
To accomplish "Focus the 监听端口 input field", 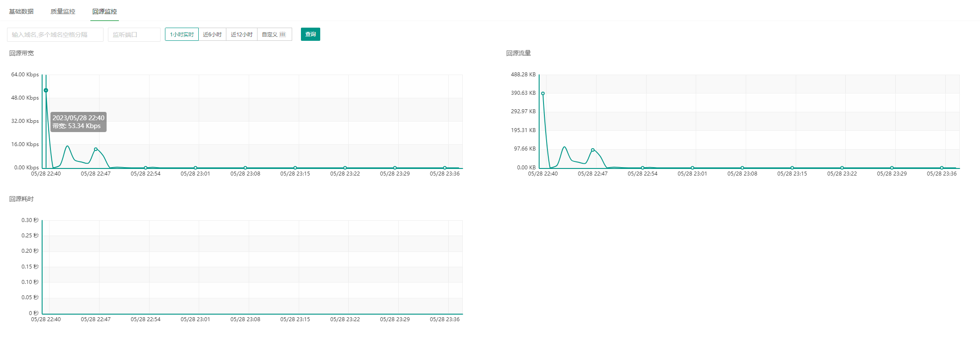I will click(134, 35).
